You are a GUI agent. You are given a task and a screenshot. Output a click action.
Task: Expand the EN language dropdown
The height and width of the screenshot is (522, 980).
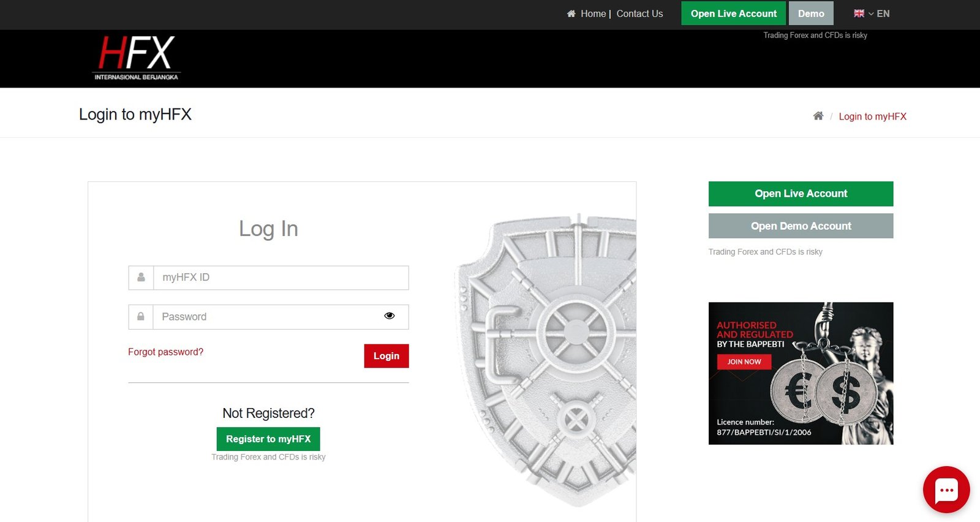click(x=879, y=13)
